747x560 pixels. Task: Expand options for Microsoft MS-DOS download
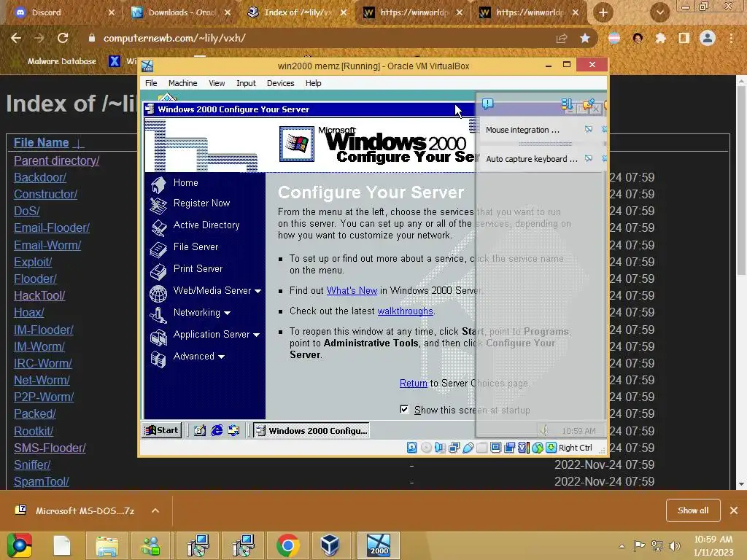tap(155, 510)
